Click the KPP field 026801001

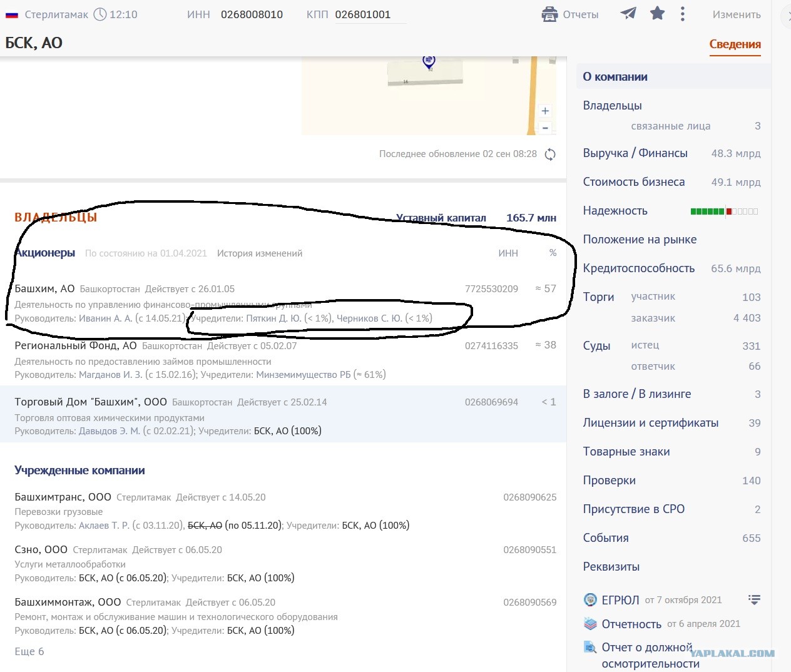coord(371,15)
